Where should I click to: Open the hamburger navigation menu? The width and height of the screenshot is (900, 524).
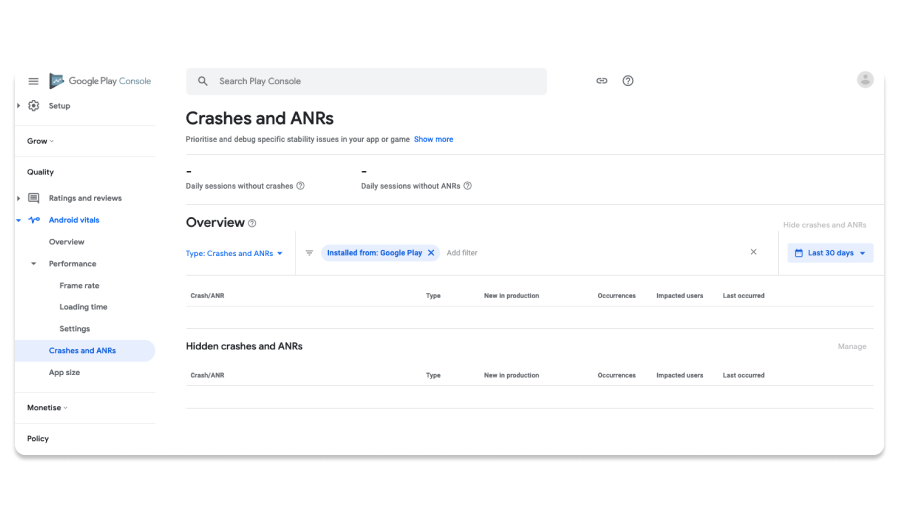pos(33,81)
